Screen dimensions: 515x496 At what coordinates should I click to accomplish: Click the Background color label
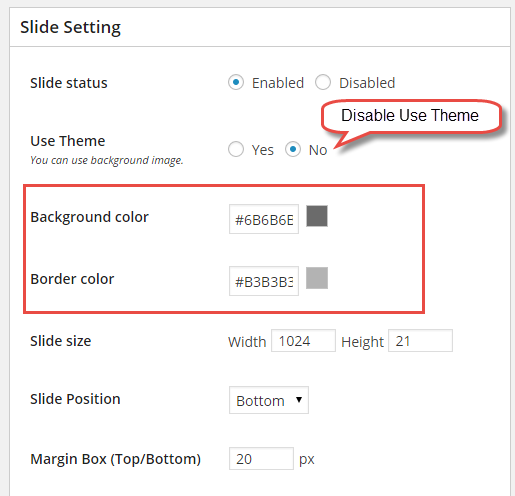(90, 217)
